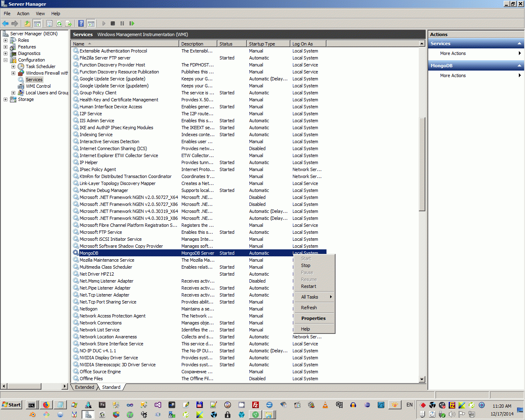The height and width of the screenshot is (420, 525).
Task: Open the Help menu in the menu bar
Action: (56, 14)
